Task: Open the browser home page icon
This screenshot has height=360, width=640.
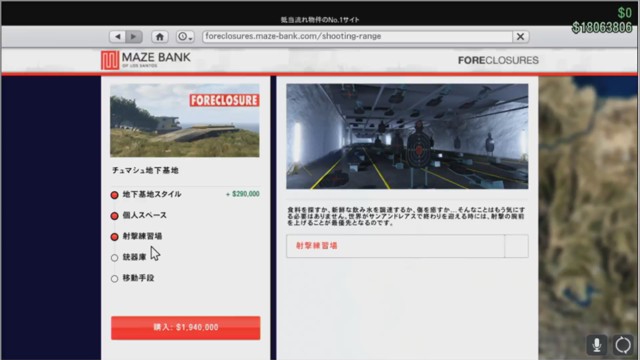Action: pyautogui.click(x=160, y=37)
